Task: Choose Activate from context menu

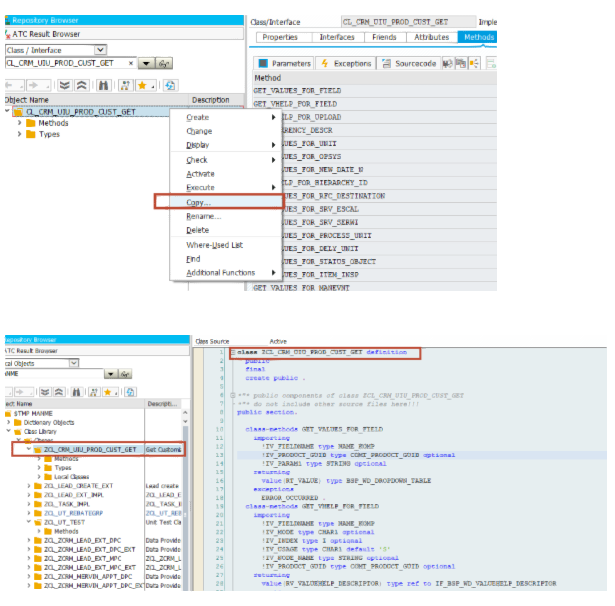Action: coord(226,174)
